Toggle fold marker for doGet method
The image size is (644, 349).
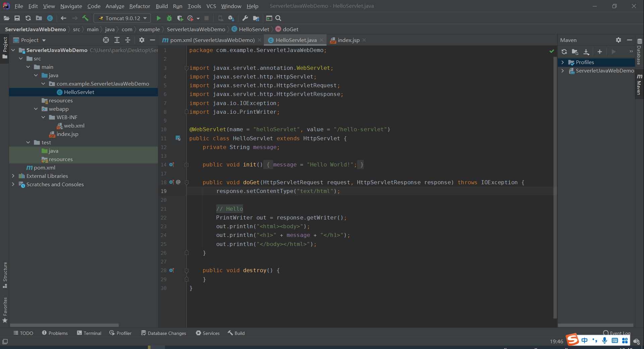(x=187, y=183)
